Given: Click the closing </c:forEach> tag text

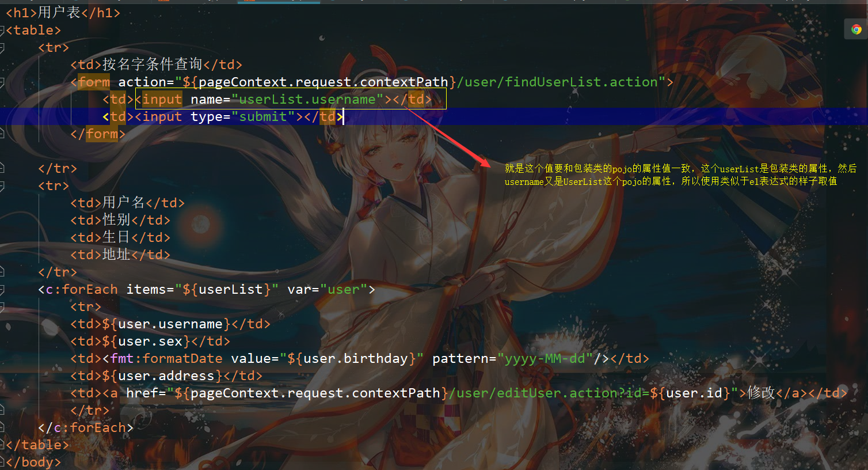Looking at the screenshot, I should (86, 427).
